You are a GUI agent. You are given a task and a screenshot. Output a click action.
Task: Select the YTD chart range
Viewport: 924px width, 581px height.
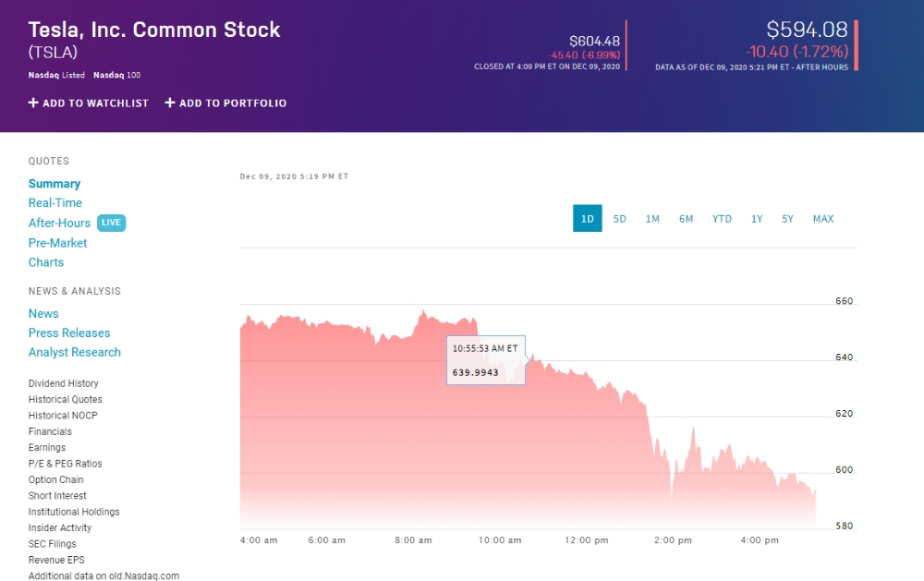722,219
